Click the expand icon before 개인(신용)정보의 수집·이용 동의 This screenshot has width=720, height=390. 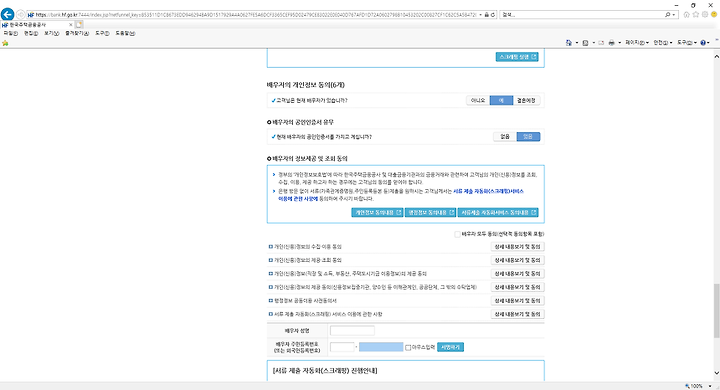(270, 247)
